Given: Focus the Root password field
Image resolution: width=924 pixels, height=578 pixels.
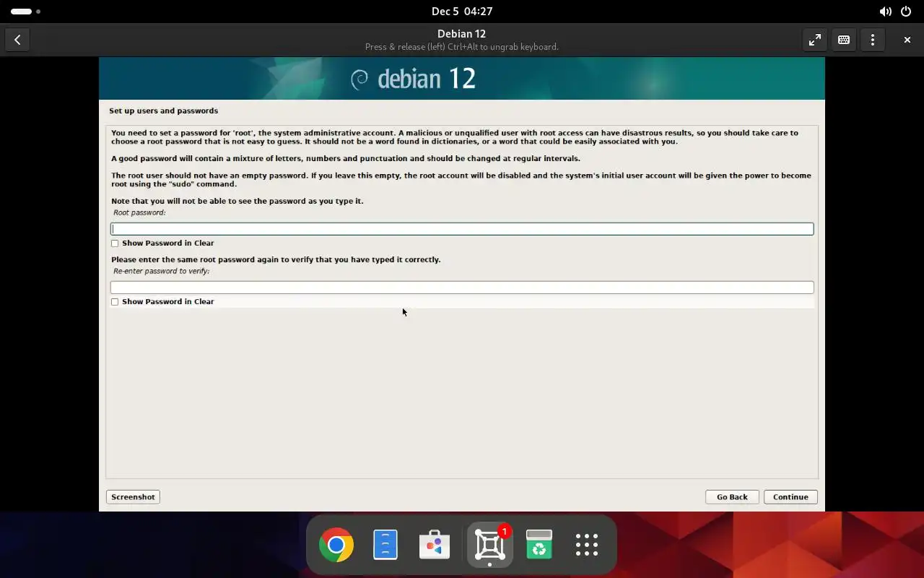Looking at the screenshot, I should pyautogui.click(x=462, y=229).
